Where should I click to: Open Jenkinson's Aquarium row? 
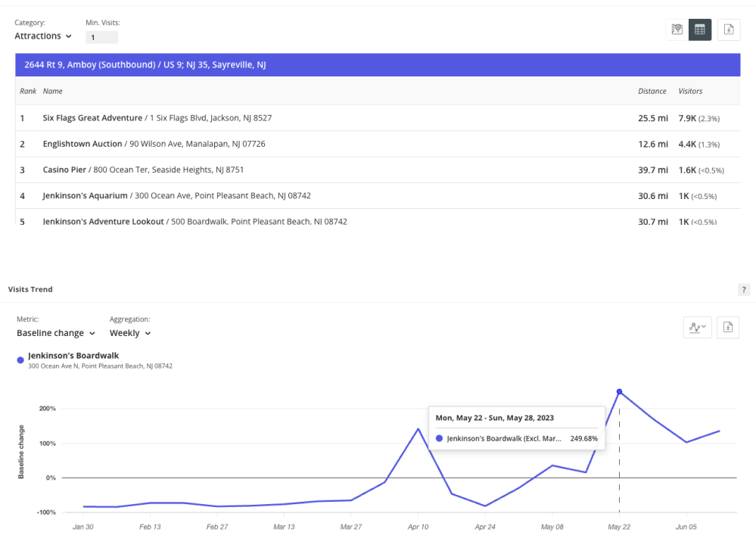click(378, 196)
